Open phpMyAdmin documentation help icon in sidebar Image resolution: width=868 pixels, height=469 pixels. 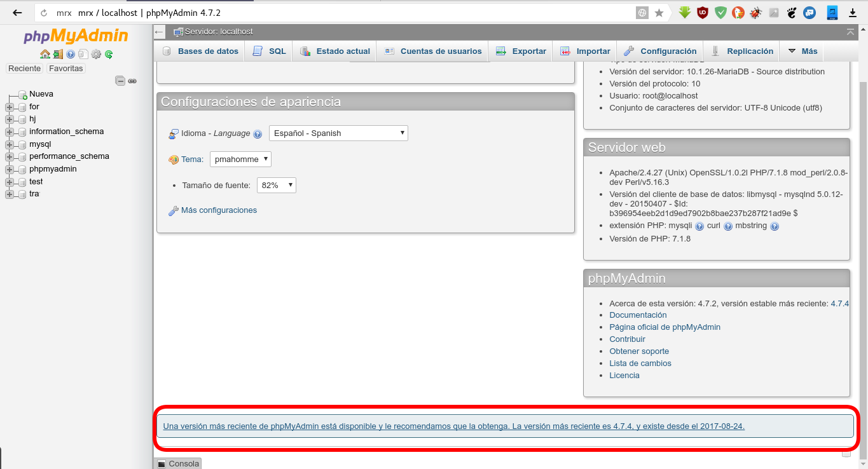coord(71,55)
